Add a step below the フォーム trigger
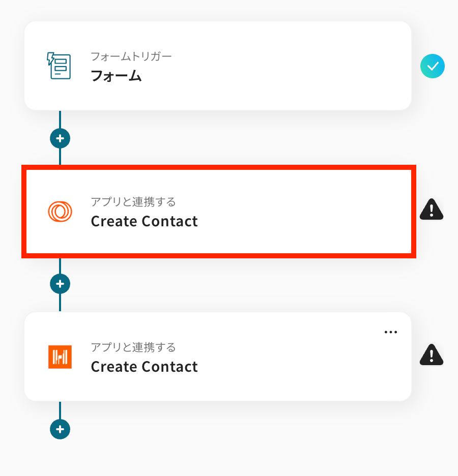The height and width of the screenshot is (476, 458). (60, 138)
